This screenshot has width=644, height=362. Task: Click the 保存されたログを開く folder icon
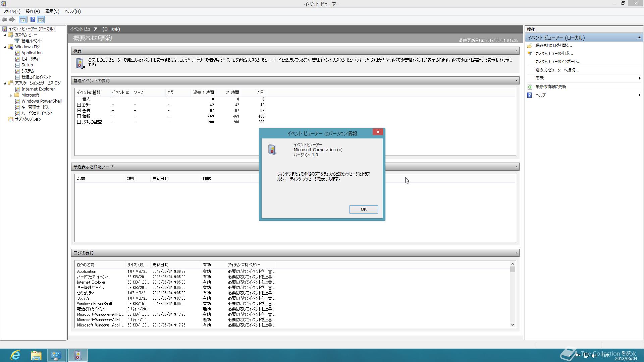click(x=530, y=46)
